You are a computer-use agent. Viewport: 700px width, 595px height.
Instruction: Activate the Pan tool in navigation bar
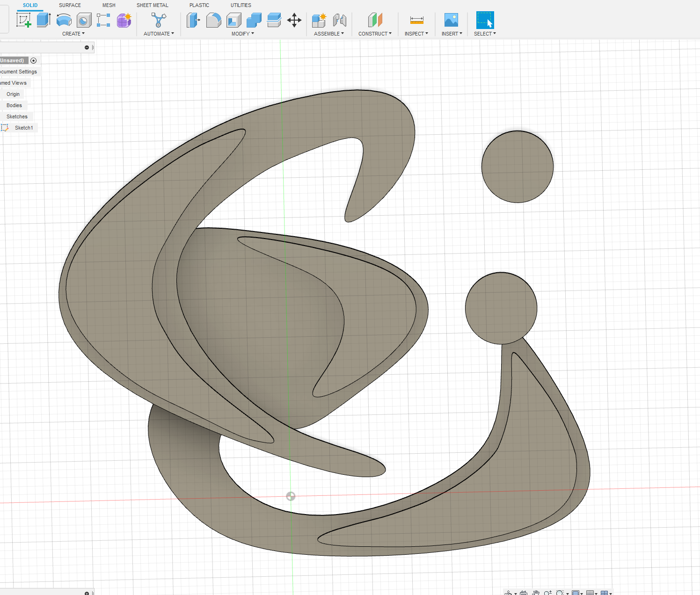click(536, 592)
